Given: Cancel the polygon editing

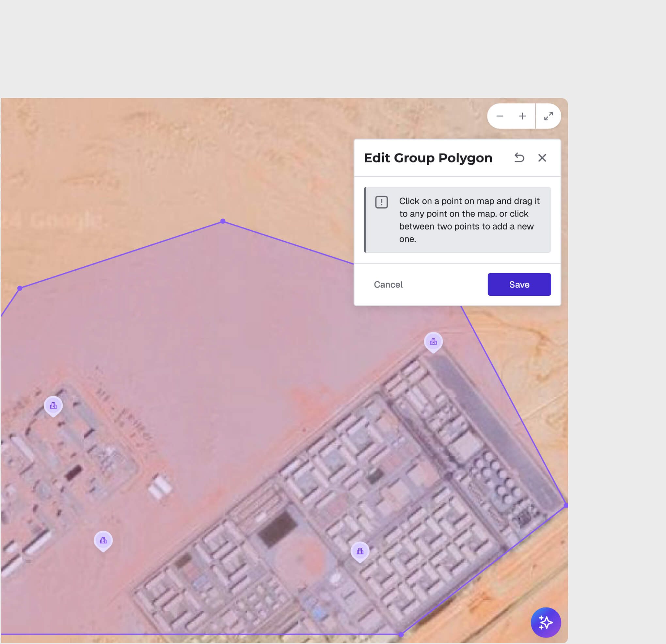Looking at the screenshot, I should point(388,285).
